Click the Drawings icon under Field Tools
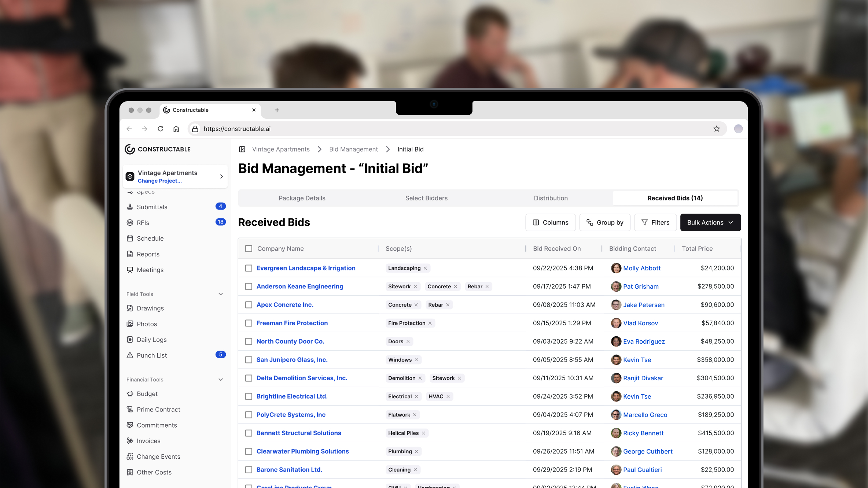The height and width of the screenshot is (488, 868). [x=130, y=308]
